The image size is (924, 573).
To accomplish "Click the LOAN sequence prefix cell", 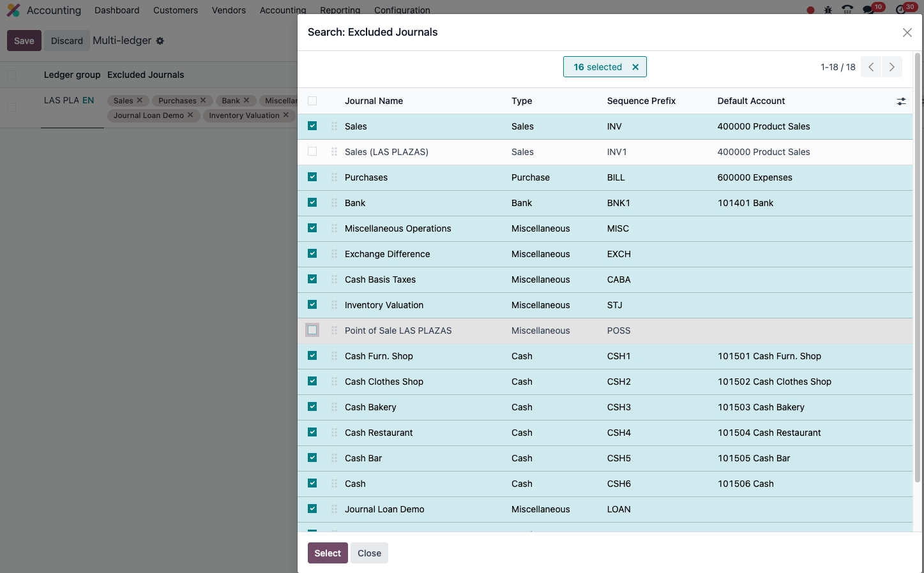I will coord(619,509).
